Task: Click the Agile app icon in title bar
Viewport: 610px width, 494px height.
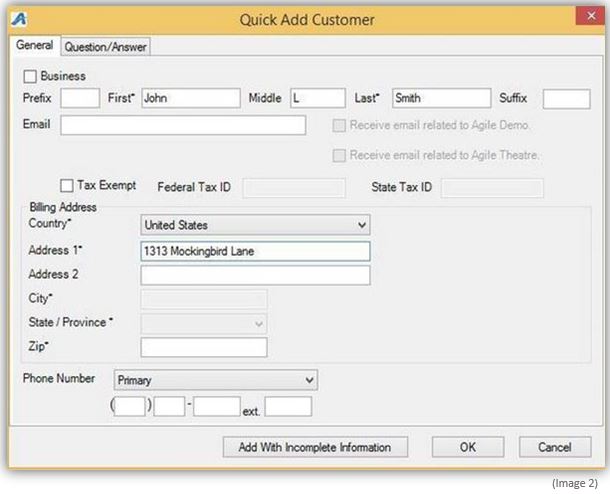Action: click(x=19, y=19)
